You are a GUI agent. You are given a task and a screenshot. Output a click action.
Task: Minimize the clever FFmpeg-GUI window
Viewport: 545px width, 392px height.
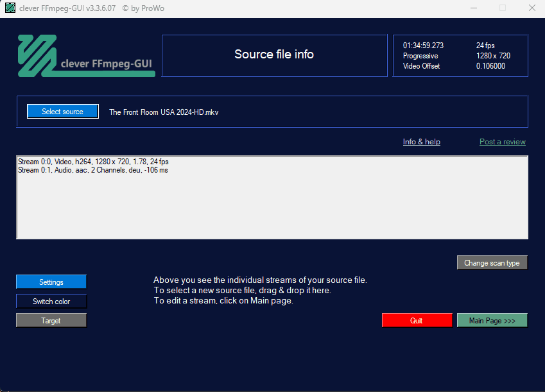tap(474, 8)
